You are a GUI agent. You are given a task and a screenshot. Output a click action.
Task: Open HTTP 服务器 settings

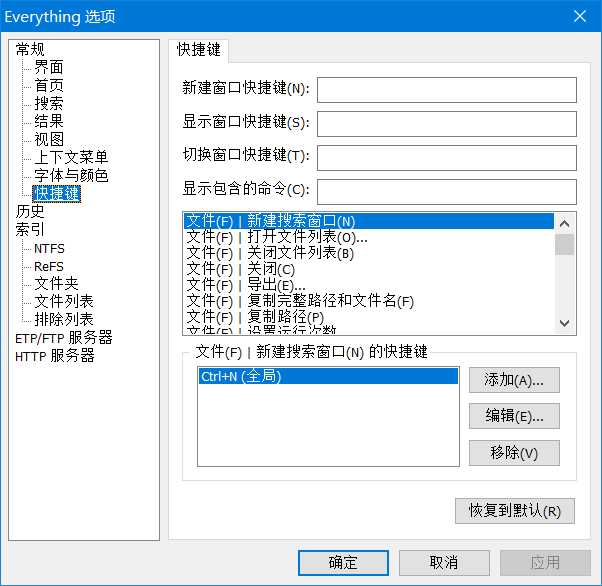coord(55,356)
